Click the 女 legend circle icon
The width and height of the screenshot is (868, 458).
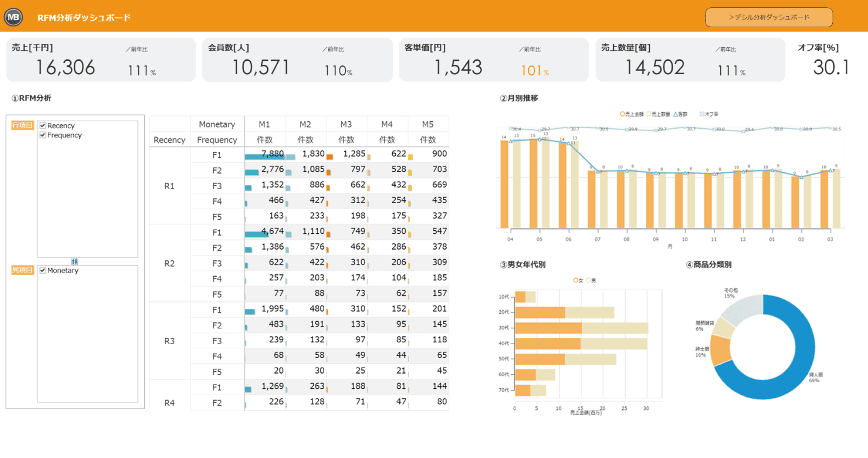click(576, 280)
